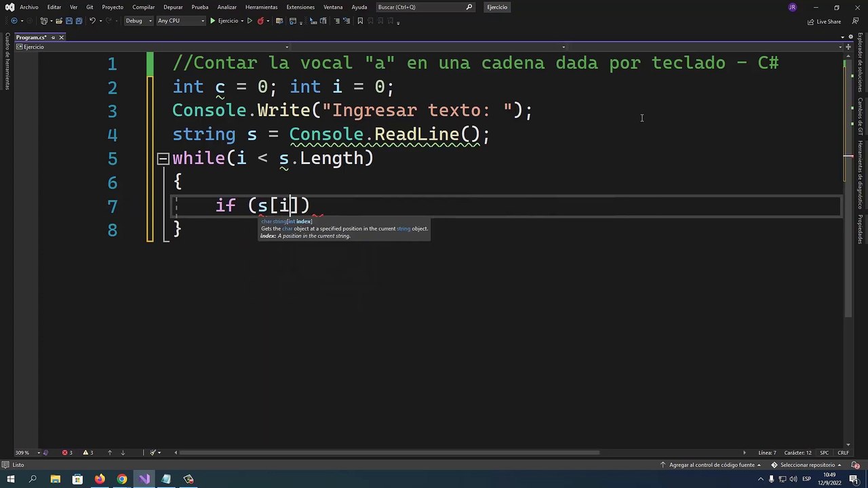Screen dimensions: 868x488
Task: Click the Redo toolbar icon
Action: click(x=109, y=20)
